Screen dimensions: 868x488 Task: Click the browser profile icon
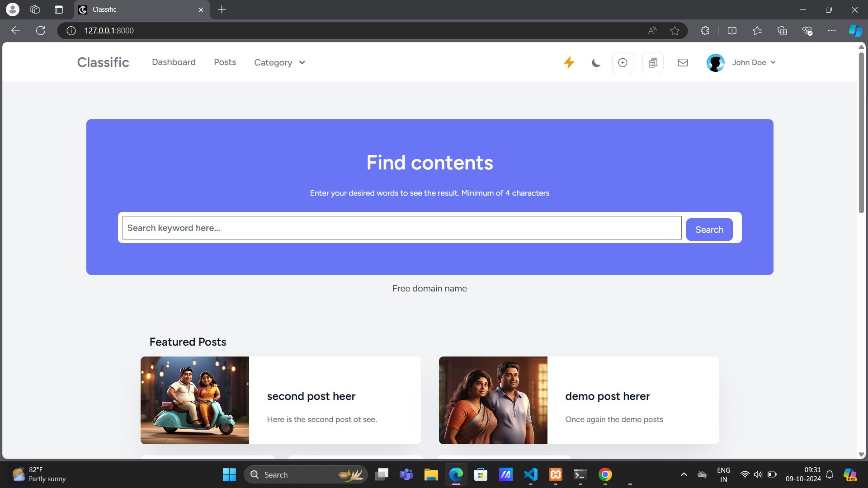[13, 9]
